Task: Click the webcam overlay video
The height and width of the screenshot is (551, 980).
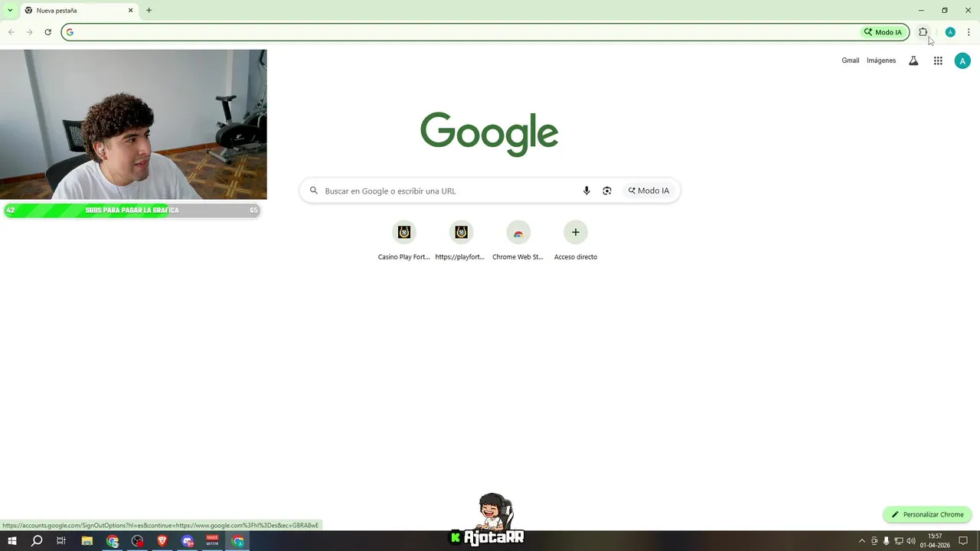Action: coord(133,125)
